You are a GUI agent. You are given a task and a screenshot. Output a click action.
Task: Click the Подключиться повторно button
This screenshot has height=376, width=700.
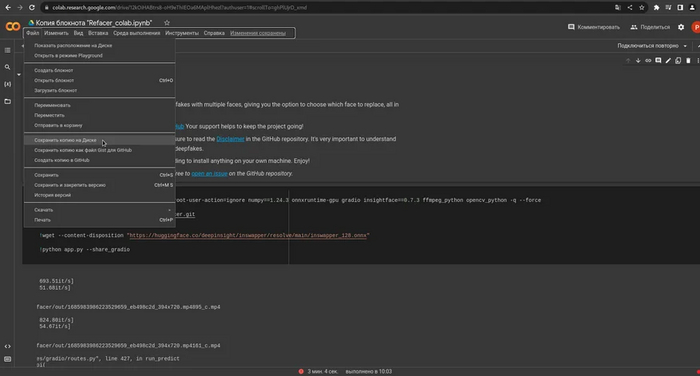tap(648, 46)
